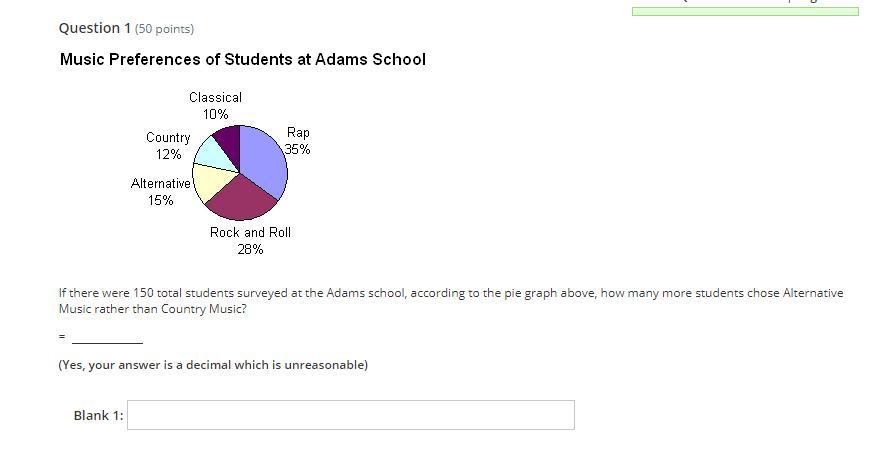Click the purple Rap pie slice
The width and height of the screenshot is (884, 449).
265,161
